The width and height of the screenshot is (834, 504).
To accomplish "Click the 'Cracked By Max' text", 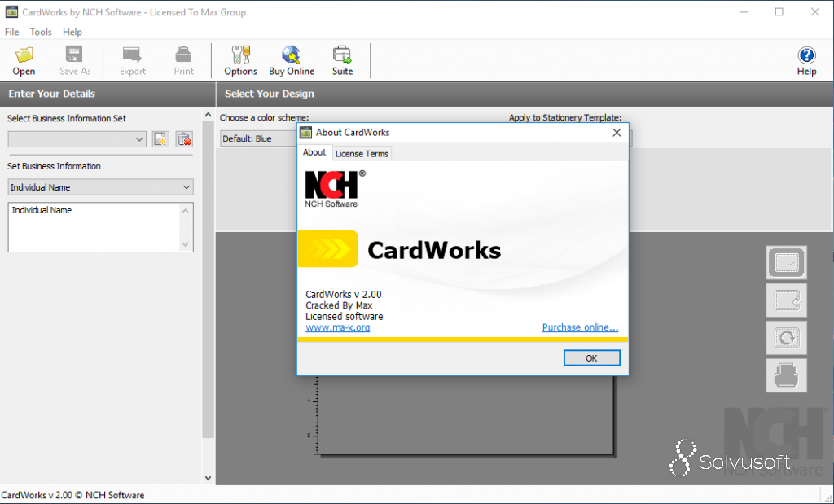I will pyautogui.click(x=339, y=305).
